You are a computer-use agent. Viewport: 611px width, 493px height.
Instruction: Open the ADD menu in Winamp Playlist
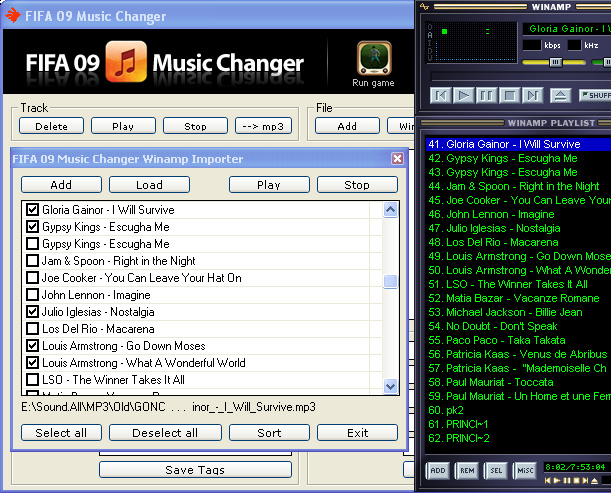438,470
